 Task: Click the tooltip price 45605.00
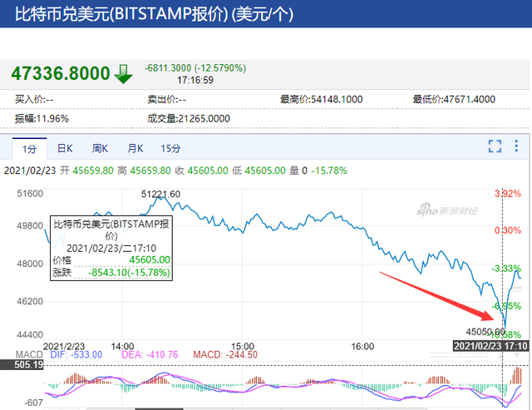point(150,260)
